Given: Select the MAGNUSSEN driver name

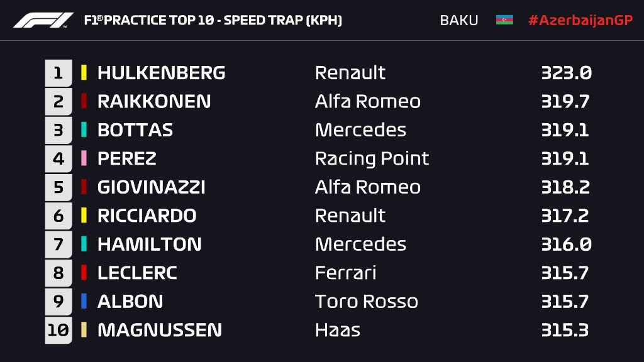Looking at the screenshot, I should (x=160, y=330).
